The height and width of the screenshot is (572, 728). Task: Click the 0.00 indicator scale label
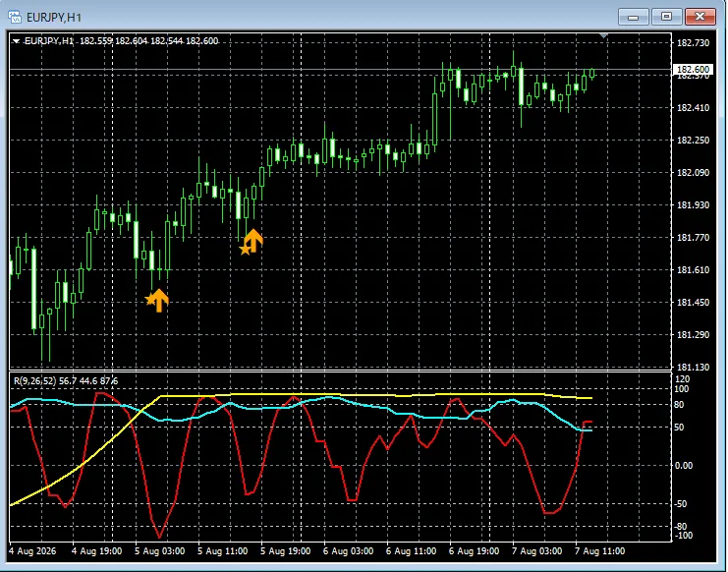(x=684, y=466)
